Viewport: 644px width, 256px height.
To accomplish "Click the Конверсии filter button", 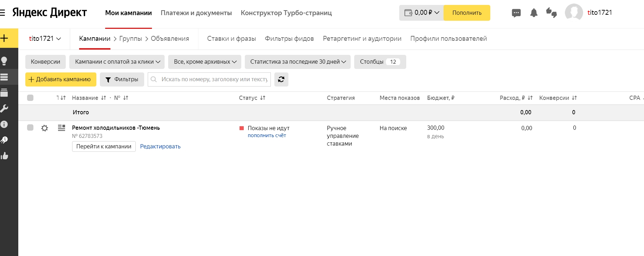I will point(45,62).
